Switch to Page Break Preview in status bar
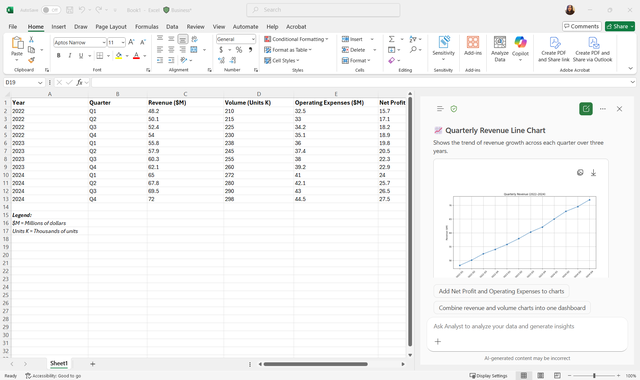 pos(557,376)
